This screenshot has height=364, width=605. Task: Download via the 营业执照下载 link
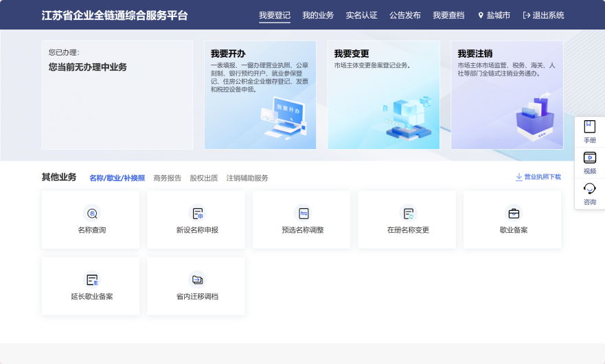coord(538,177)
